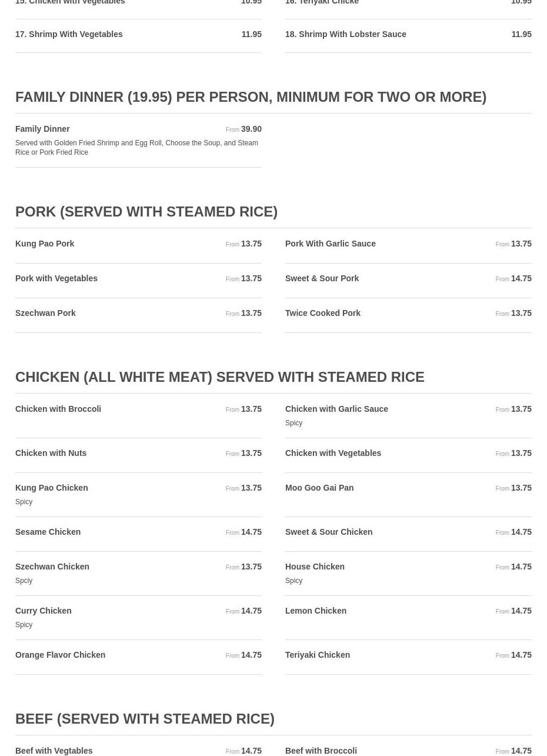
Task: Choose Lemon Chicken item
Action: 408,618
